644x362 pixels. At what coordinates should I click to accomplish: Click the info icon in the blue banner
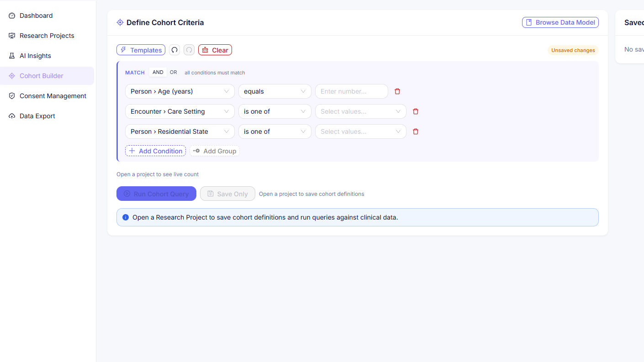pyautogui.click(x=126, y=217)
